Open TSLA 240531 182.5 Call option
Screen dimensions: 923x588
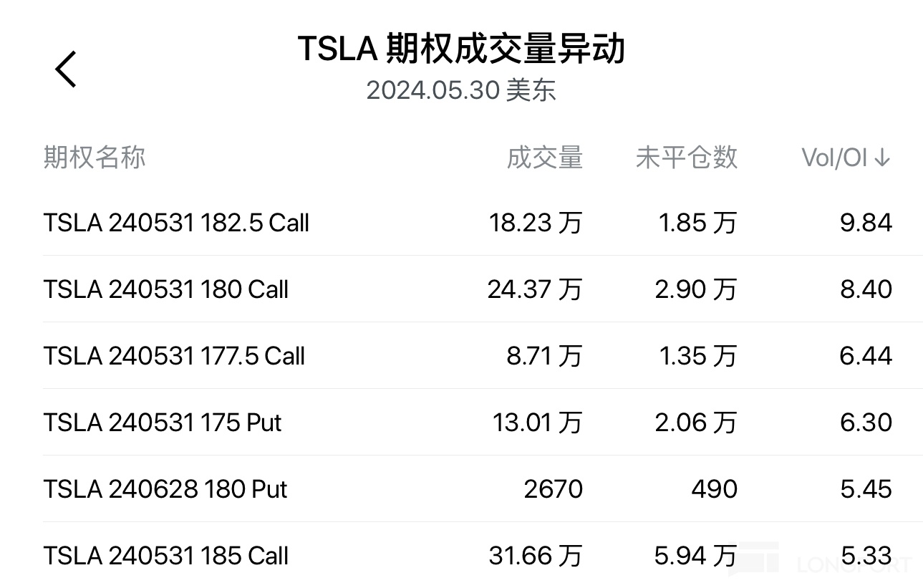176,223
